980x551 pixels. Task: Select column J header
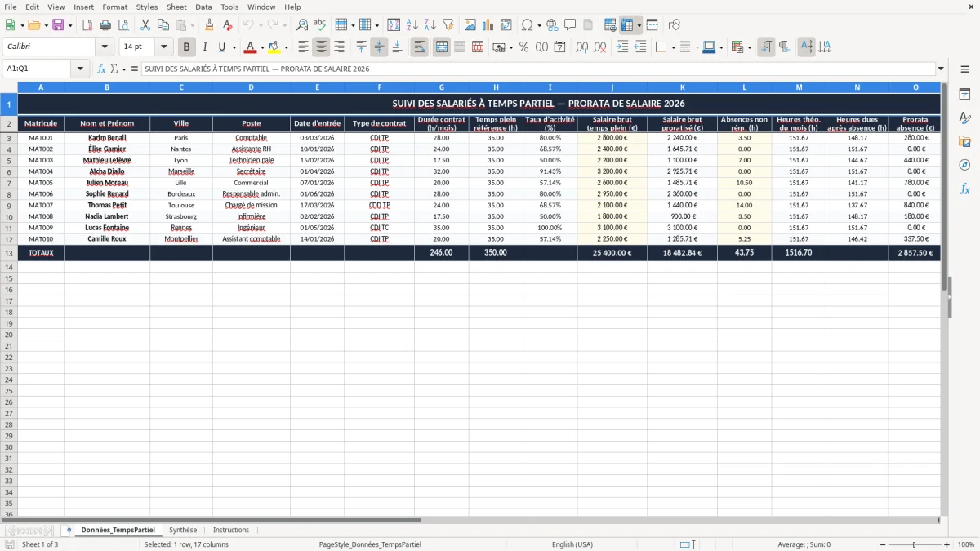[612, 87]
